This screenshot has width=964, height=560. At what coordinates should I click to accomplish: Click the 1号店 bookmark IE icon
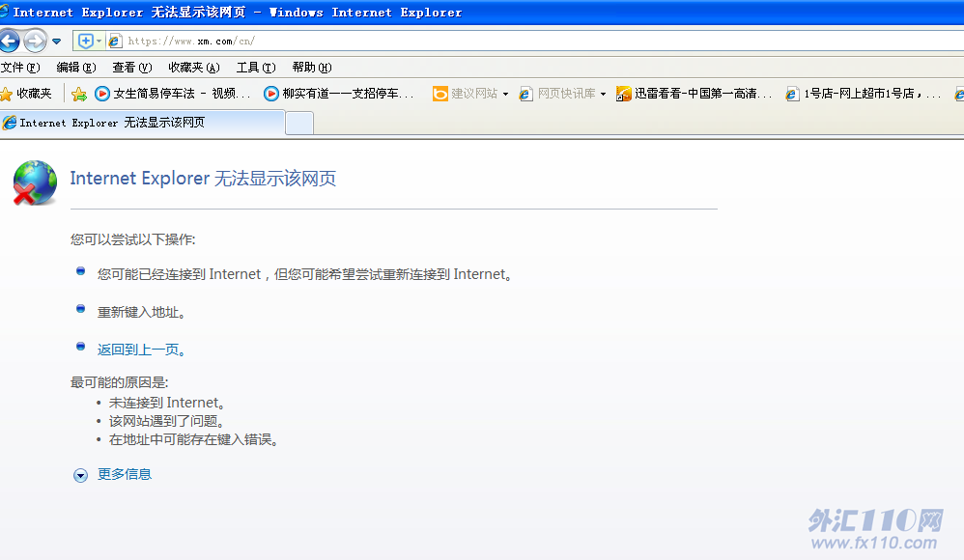click(792, 94)
